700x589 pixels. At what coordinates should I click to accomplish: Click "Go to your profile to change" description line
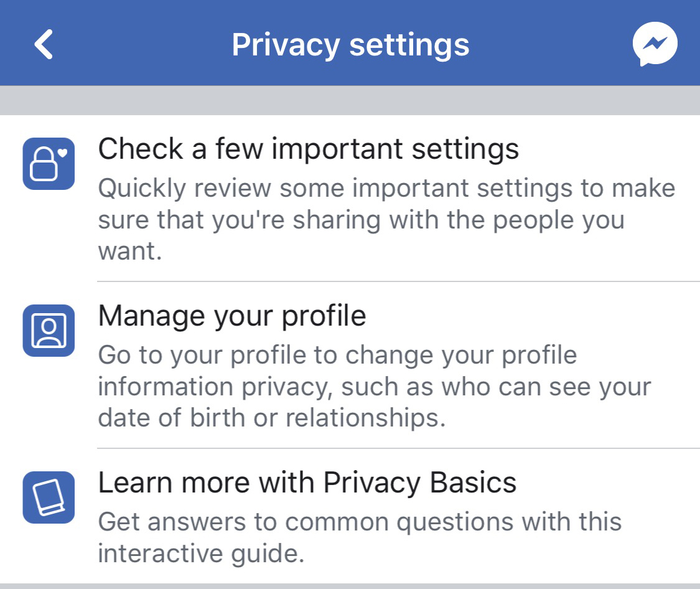click(337, 356)
